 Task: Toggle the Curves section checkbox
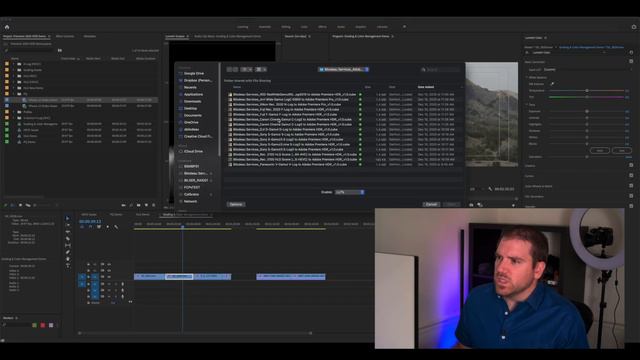pos(631,176)
